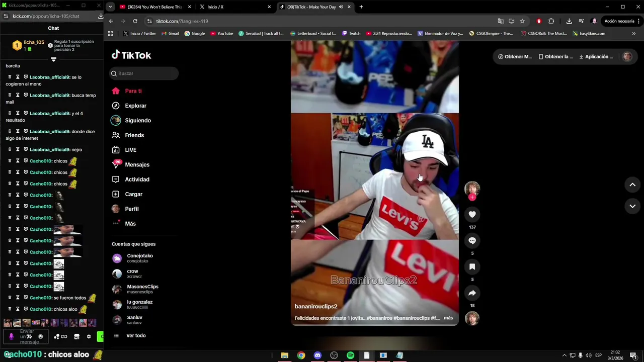Open the EasySkins.com bookmark

click(589, 34)
